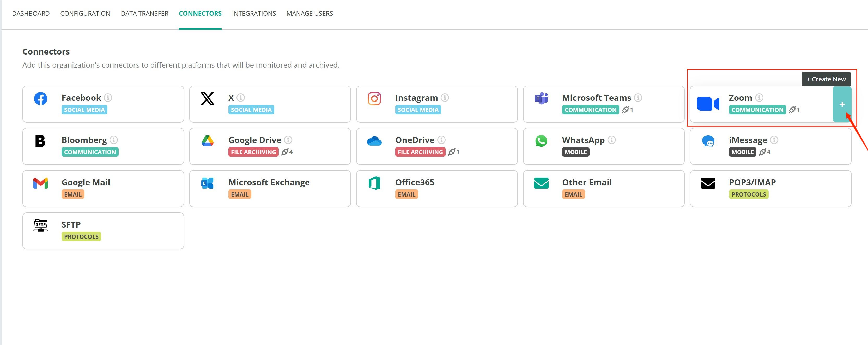Open the SFTP connector title
This screenshot has height=345, width=868.
pyautogui.click(x=71, y=225)
